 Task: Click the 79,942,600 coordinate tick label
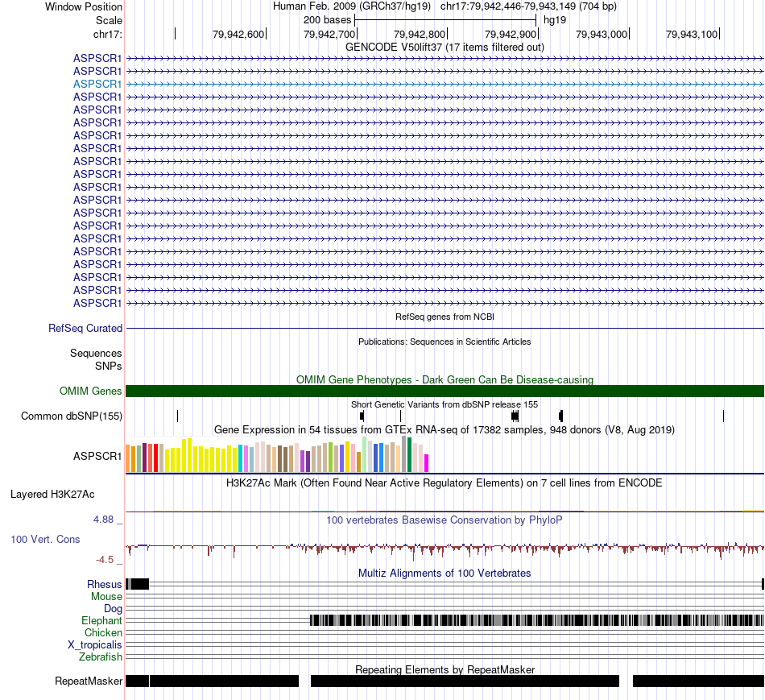[x=238, y=34]
